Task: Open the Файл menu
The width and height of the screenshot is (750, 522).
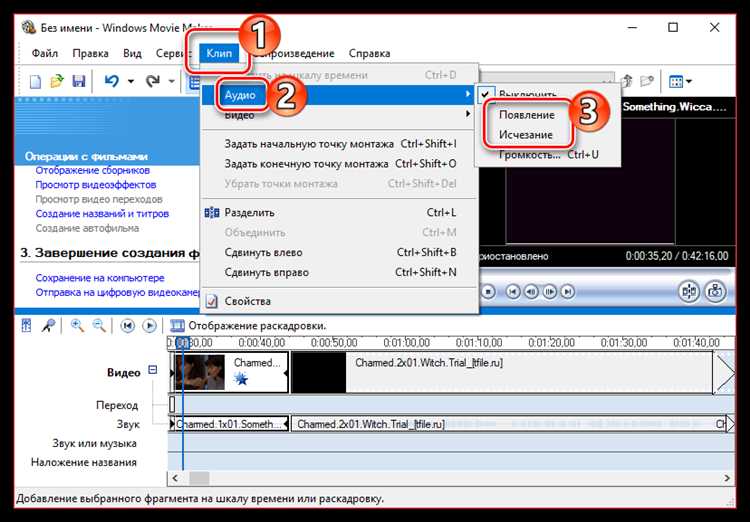Action: pyautogui.click(x=45, y=53)
